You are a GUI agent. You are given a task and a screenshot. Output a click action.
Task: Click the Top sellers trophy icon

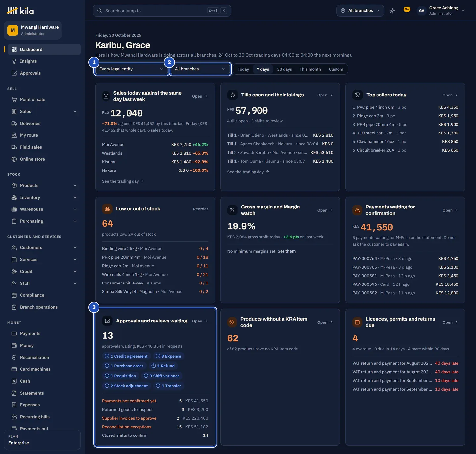(358, 95)
